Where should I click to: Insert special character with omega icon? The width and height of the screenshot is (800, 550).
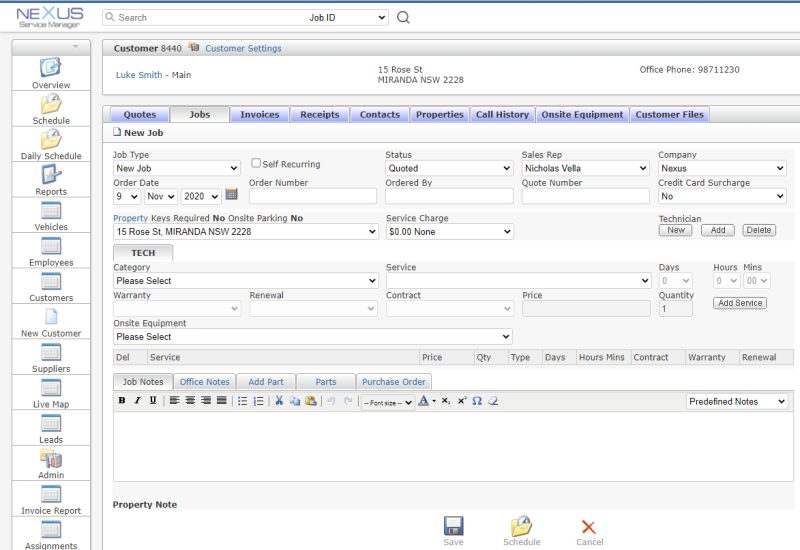click(x=477, y=401)
